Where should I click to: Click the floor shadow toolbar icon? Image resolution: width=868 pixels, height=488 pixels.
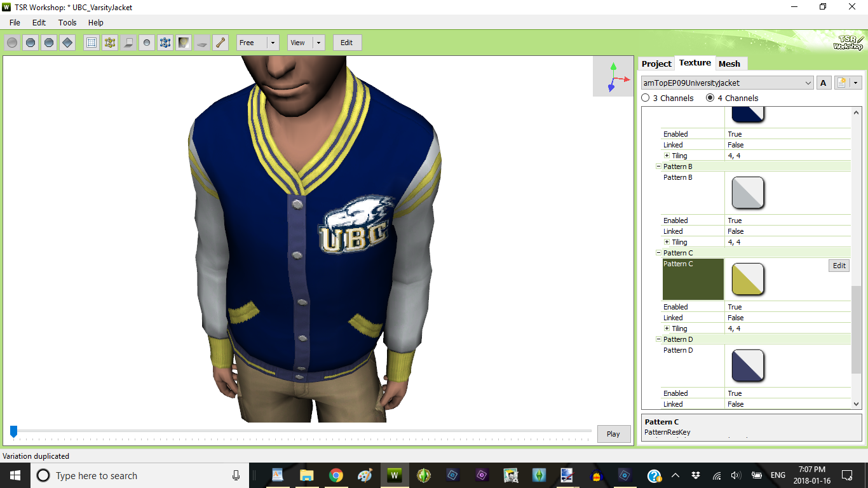(x=128, y=43)
